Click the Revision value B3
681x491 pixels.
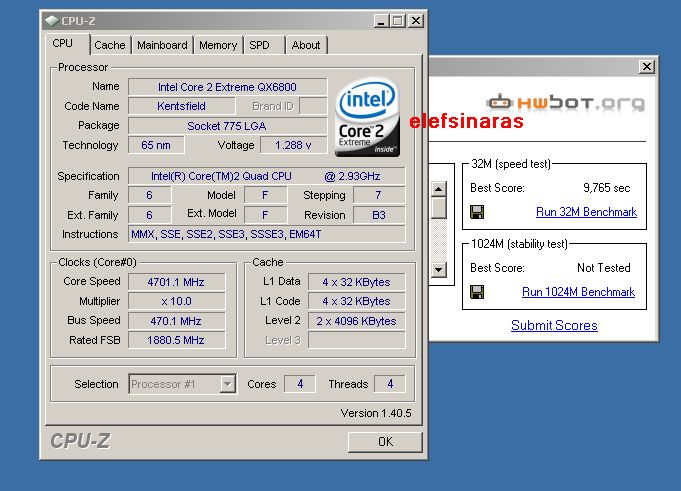tap(379, 215)
